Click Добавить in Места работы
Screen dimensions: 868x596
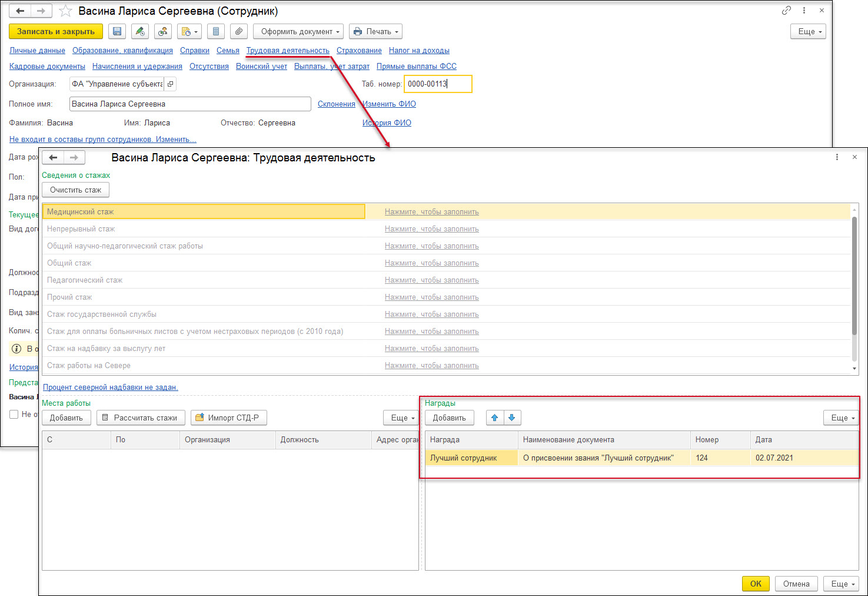66,418
